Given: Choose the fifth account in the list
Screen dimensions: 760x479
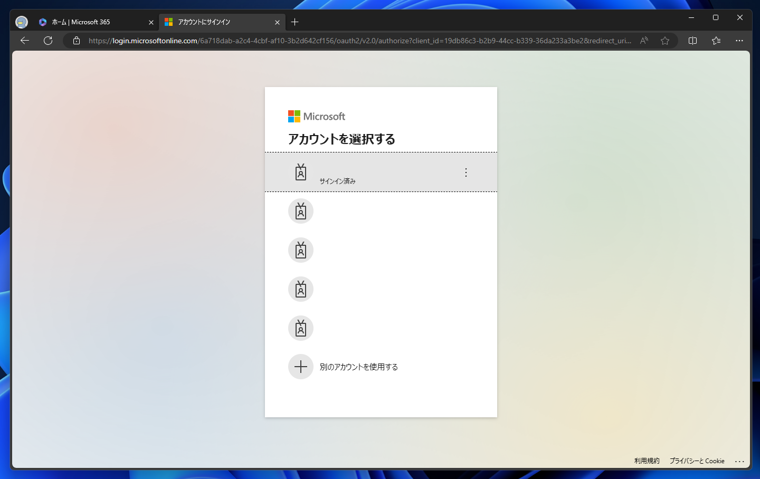Looking at the screenshot, I should coord(380,328).
